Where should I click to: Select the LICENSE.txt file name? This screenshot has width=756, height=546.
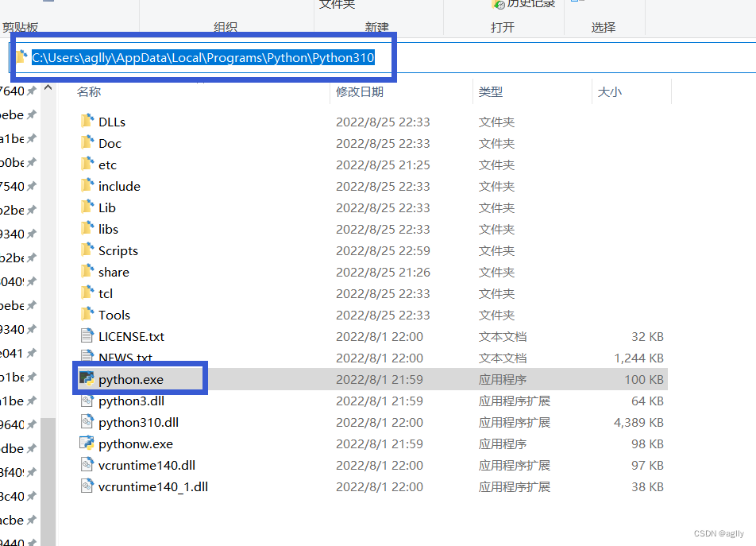(131, 337)
